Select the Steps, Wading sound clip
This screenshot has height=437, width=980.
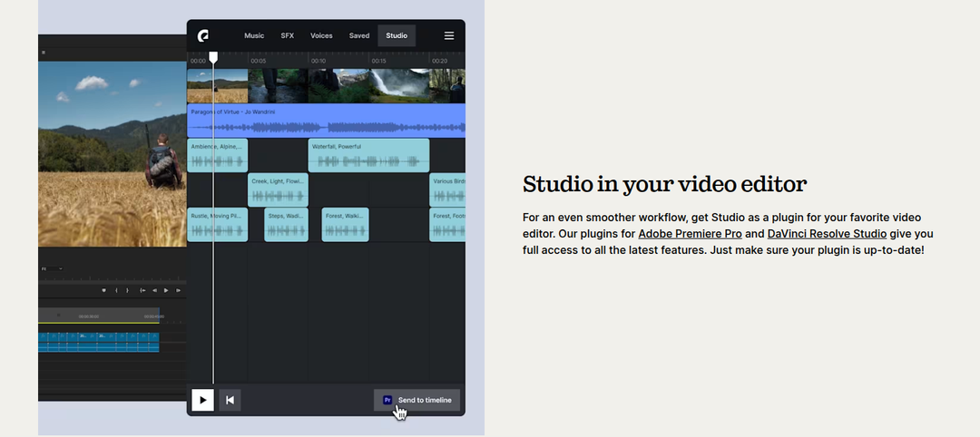coord(286,225)
